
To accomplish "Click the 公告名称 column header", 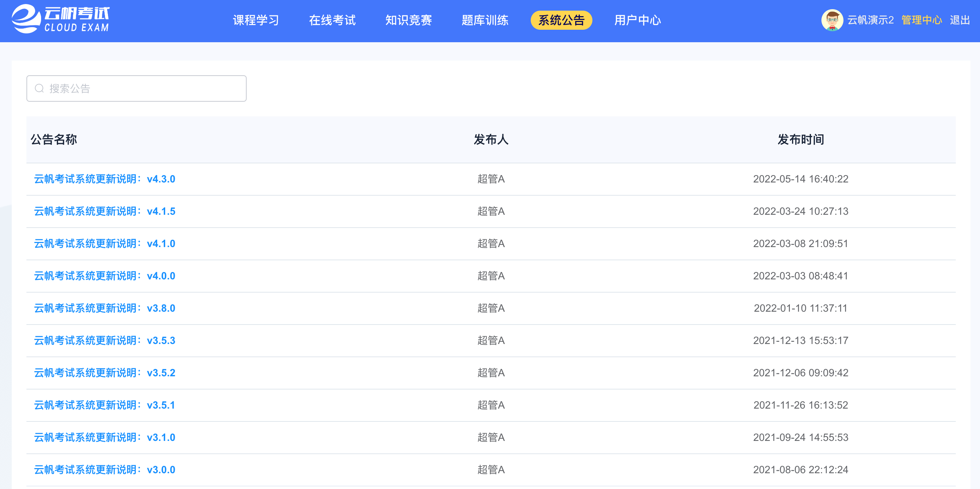I will point(54,140).
